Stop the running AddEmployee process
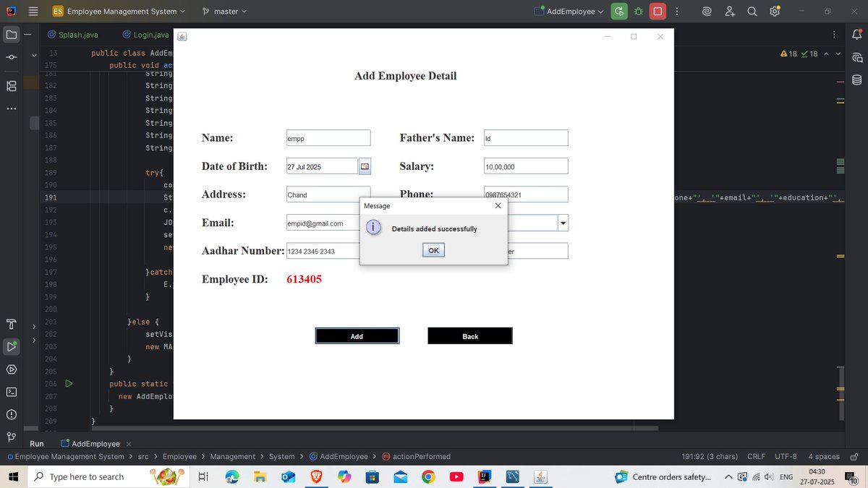The height and width of the screenshot is (488, 868). point(657,12)
